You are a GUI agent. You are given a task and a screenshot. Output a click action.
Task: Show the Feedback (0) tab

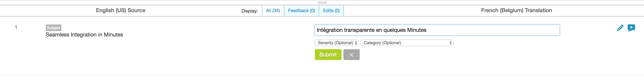tap(301, 11)
